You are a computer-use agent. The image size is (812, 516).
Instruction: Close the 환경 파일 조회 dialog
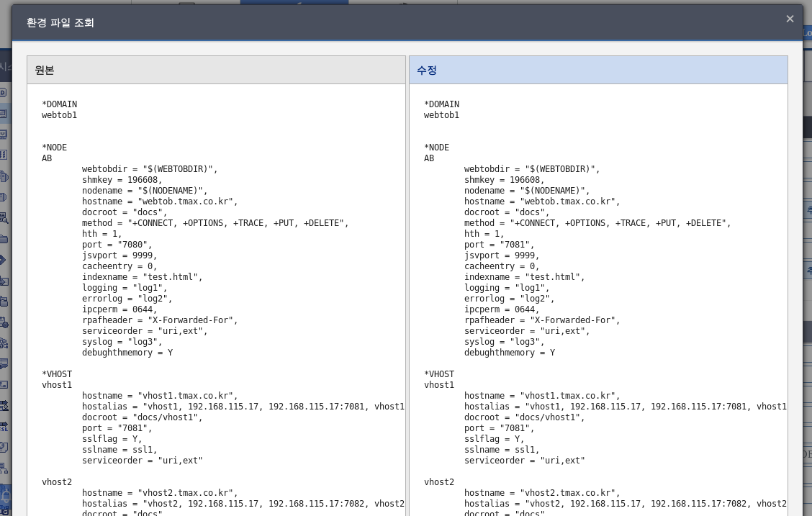pos(790,19)
